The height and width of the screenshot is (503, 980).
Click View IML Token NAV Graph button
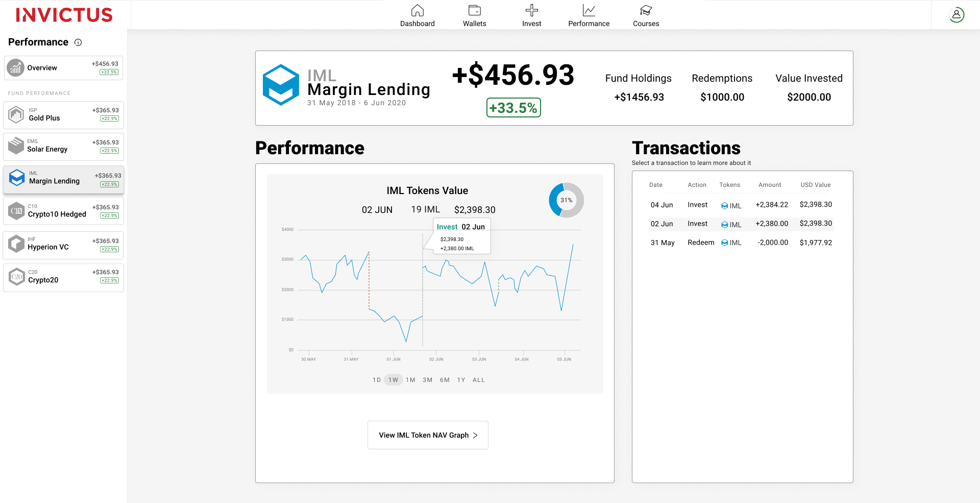pos(428,435)
